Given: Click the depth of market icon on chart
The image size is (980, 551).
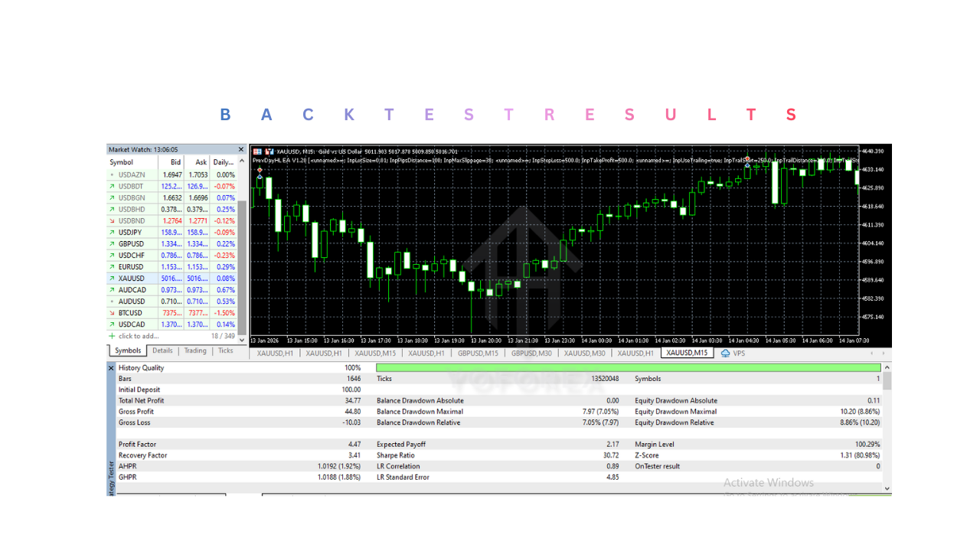Looking at the screenshot, I should 269,152.
